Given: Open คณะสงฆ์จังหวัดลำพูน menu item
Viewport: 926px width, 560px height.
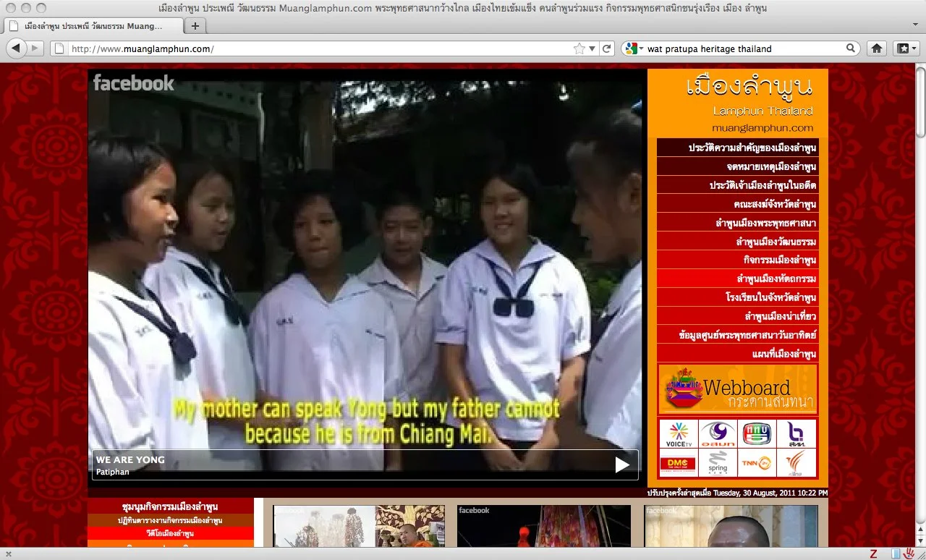Looking at the screenshot, I should [738, 204].
